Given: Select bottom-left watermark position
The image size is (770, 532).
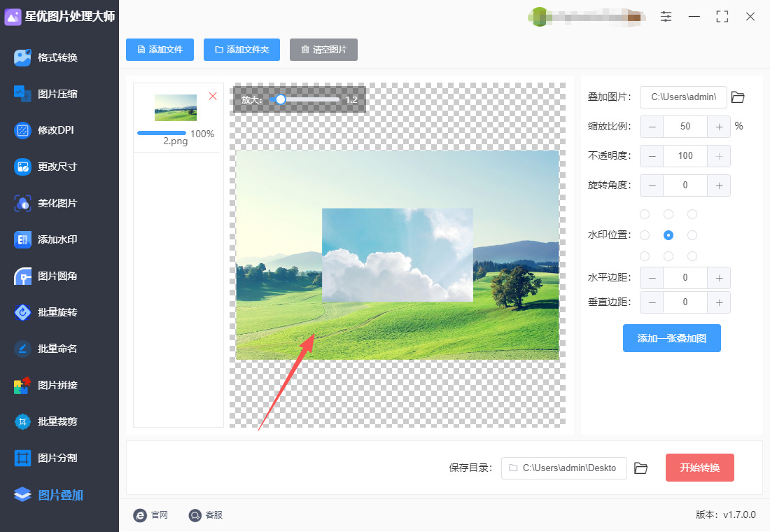Looking at the screenshot, I should [645, 256].
